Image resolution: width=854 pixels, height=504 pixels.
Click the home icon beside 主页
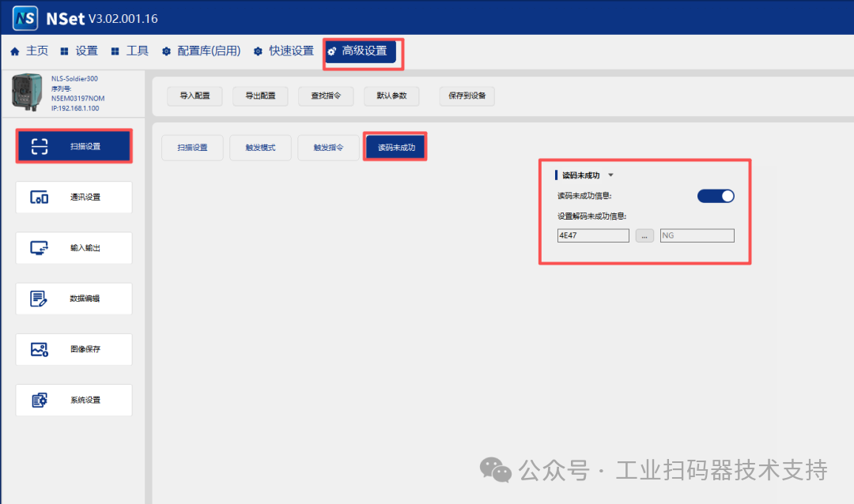(x=15, y=51)
